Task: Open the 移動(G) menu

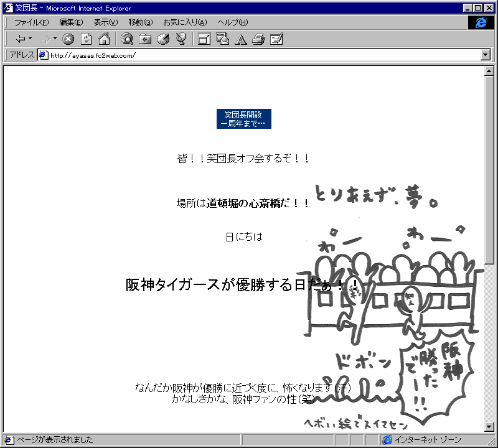Action: tap(141, 22)
